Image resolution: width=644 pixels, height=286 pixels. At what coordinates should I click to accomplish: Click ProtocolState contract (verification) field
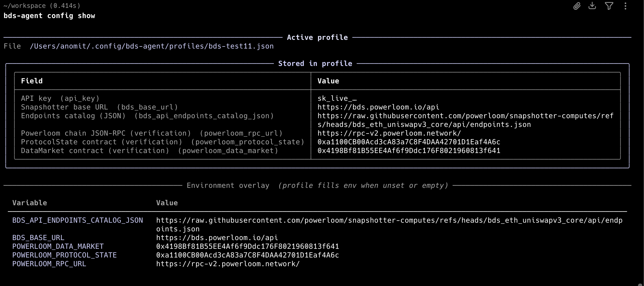pos(163,142)
